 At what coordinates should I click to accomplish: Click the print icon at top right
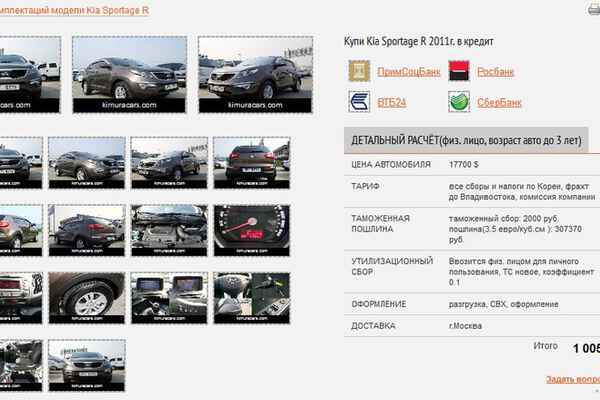(x=594, y=8)
